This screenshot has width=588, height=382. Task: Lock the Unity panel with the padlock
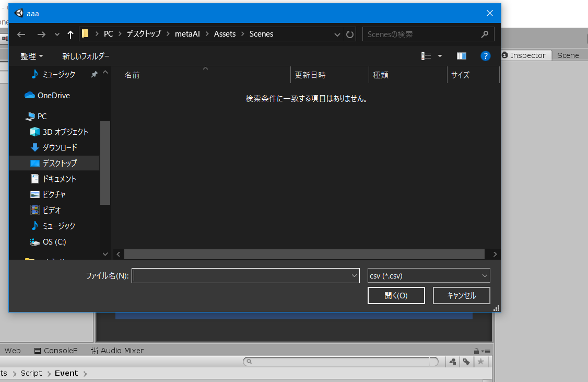pyautogui.click(x=475, y=350)
